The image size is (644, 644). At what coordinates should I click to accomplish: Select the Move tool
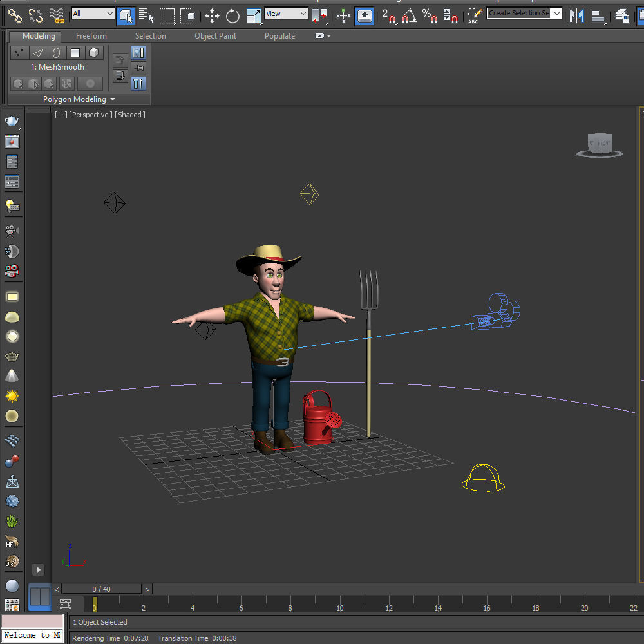pos(212,16)
